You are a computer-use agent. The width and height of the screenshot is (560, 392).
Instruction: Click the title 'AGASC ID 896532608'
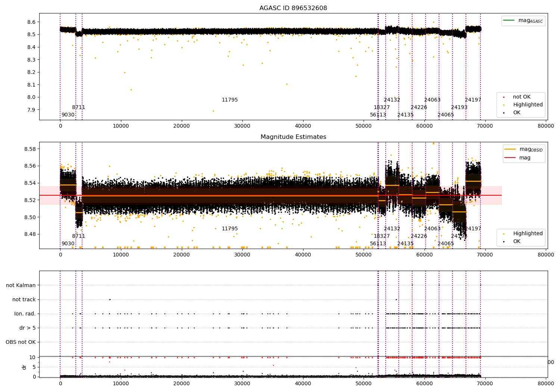[x=293, y=8]
